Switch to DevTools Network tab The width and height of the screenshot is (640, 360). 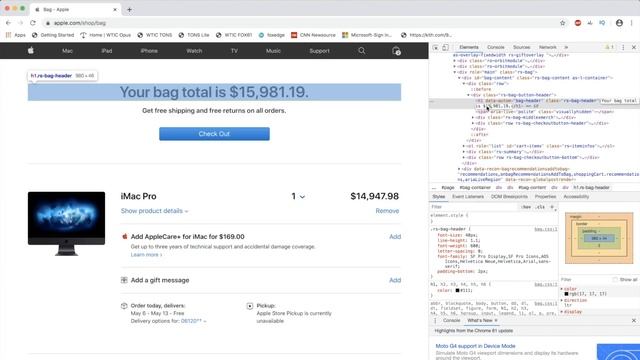548,47
